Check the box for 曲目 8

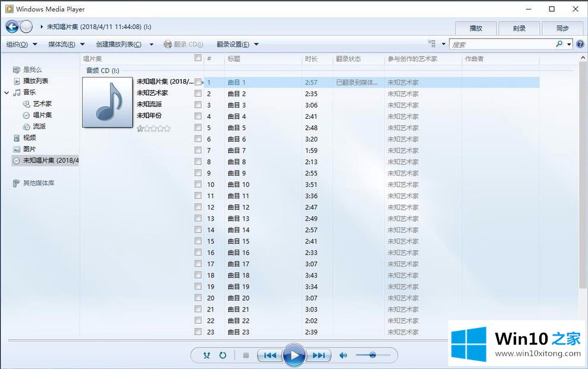[x=198, y=162]
